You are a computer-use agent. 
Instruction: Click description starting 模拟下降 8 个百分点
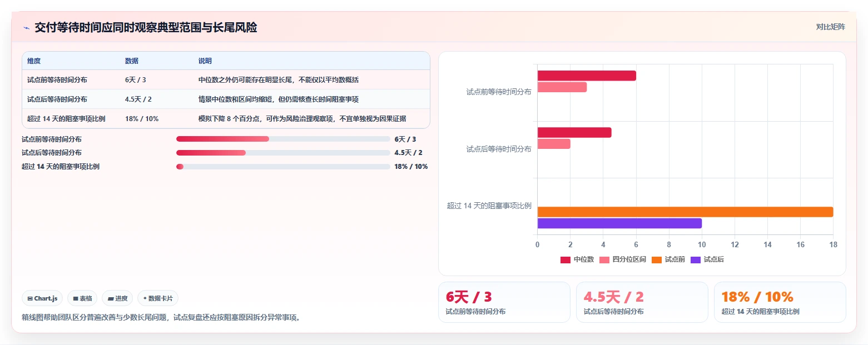pos(302,119)
